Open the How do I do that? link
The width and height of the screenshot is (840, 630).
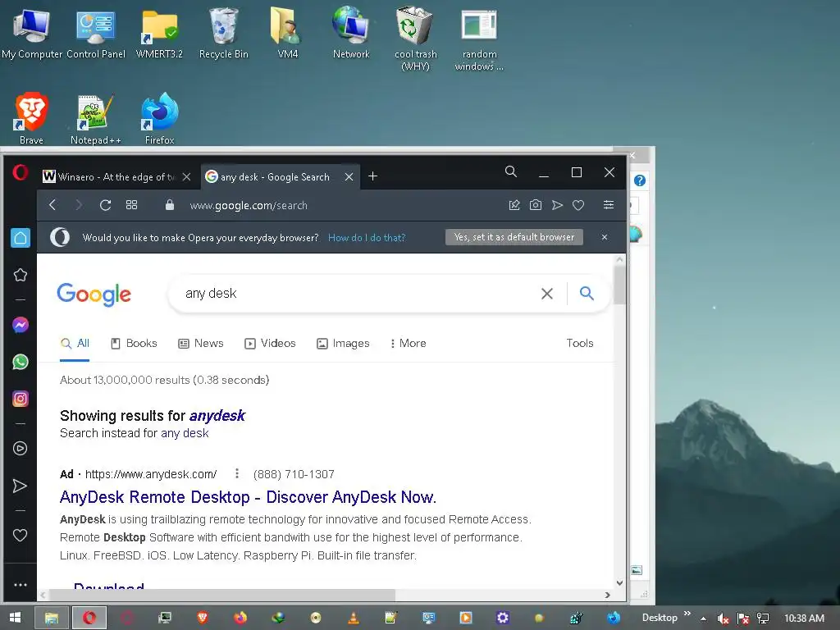click(367, 238)
